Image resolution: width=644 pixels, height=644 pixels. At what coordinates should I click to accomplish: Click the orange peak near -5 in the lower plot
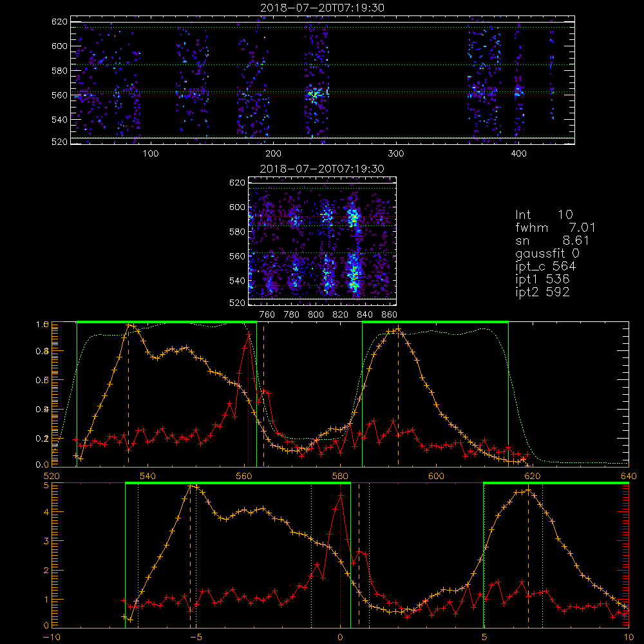click(190, 486)
